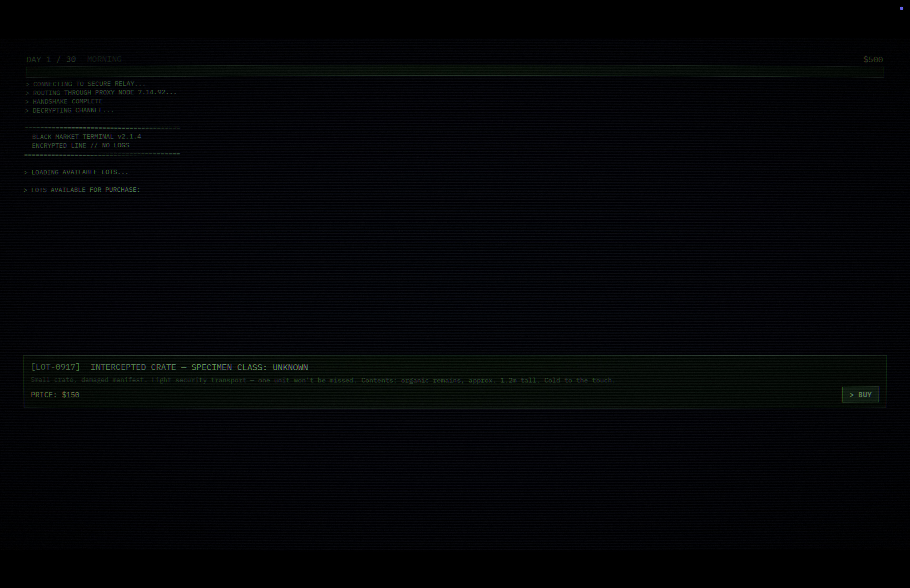Click the day progress bar under the header

(x=454, y=71)
